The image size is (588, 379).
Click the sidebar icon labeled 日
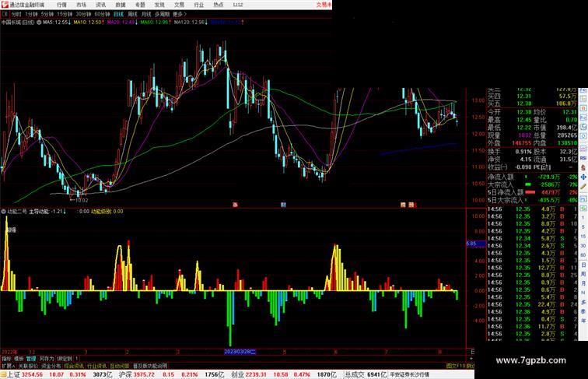583,265
